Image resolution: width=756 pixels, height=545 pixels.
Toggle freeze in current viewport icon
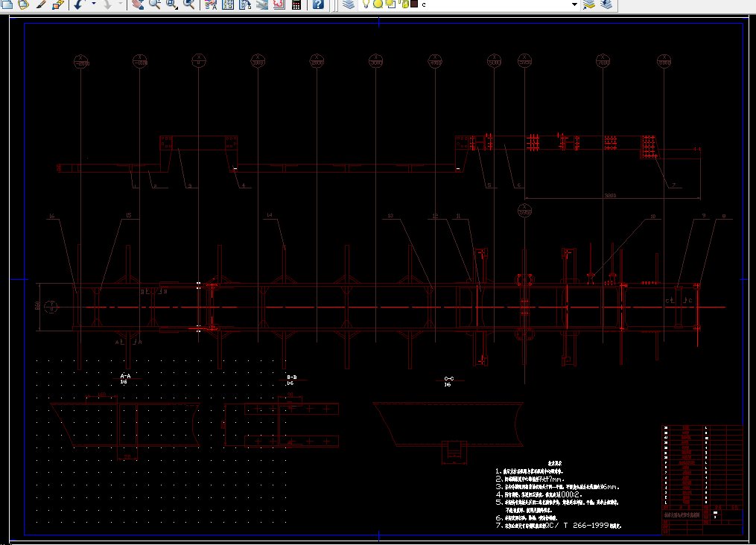click(390, 4)
